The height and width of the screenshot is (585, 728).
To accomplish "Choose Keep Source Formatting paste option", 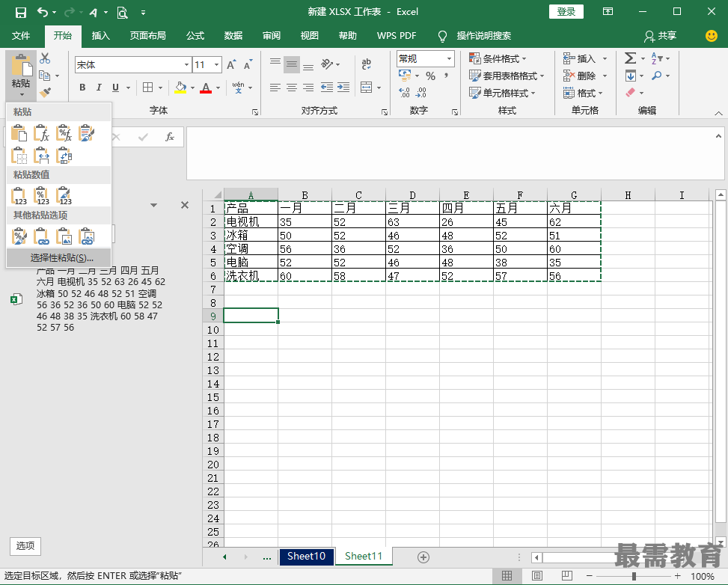I will tap(86, 133).
